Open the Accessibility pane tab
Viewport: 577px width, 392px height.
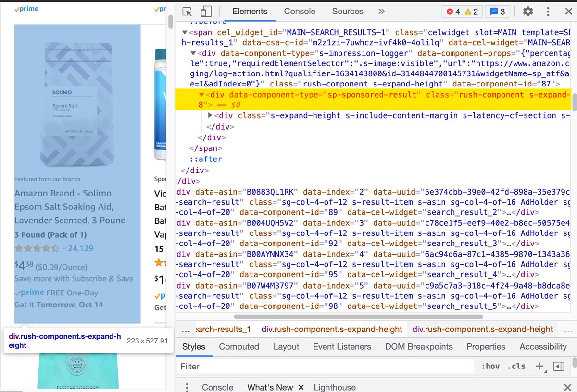[x=543, y=346]
